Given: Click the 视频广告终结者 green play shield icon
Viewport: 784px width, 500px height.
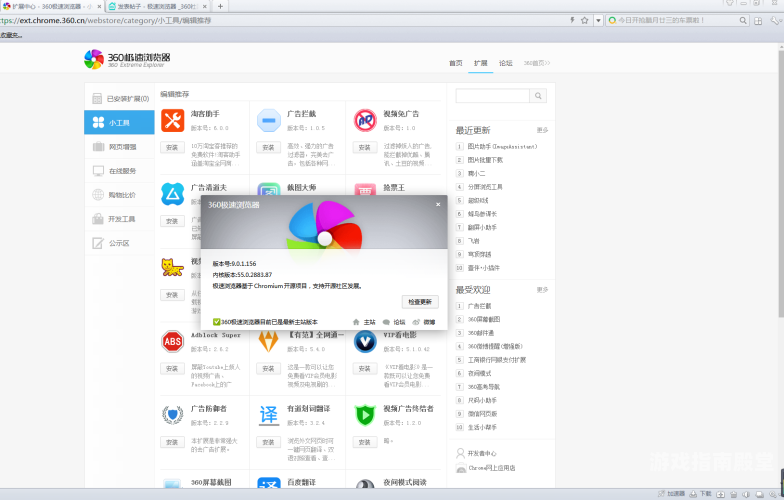Looking at the screenshot, I should [x=365, y=415].
